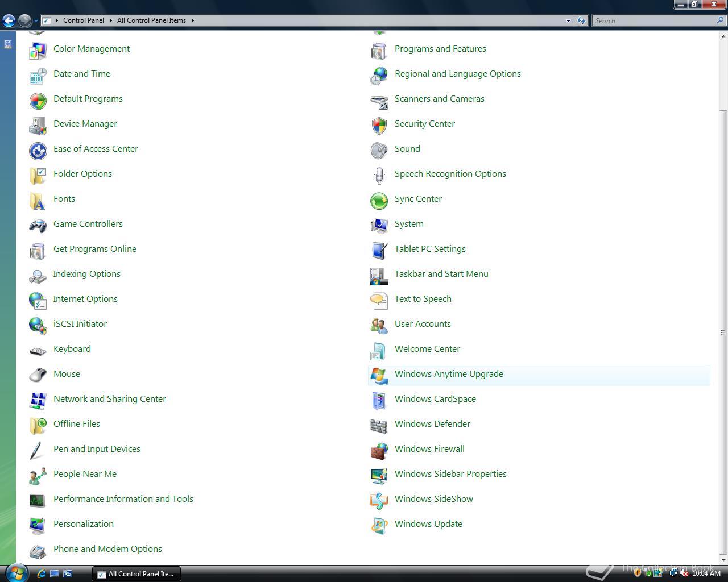The image size is (728, 582).
Task: Open the Device Manager icon
Action: (x=38, y=125)
